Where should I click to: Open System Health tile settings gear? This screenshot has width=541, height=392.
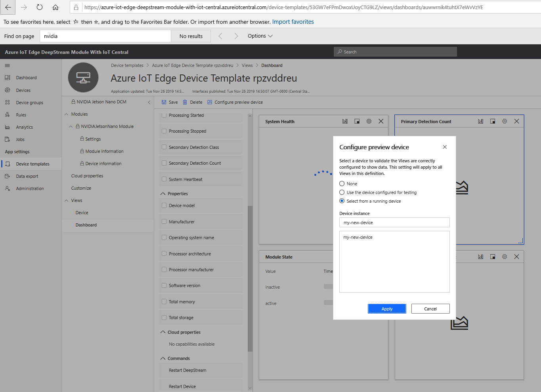(x=369, y=121)
